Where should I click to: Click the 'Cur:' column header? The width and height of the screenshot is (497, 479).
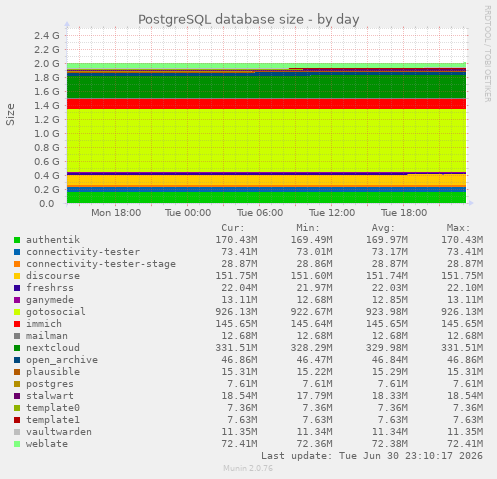pyautogui.click(x=233, y=228)
